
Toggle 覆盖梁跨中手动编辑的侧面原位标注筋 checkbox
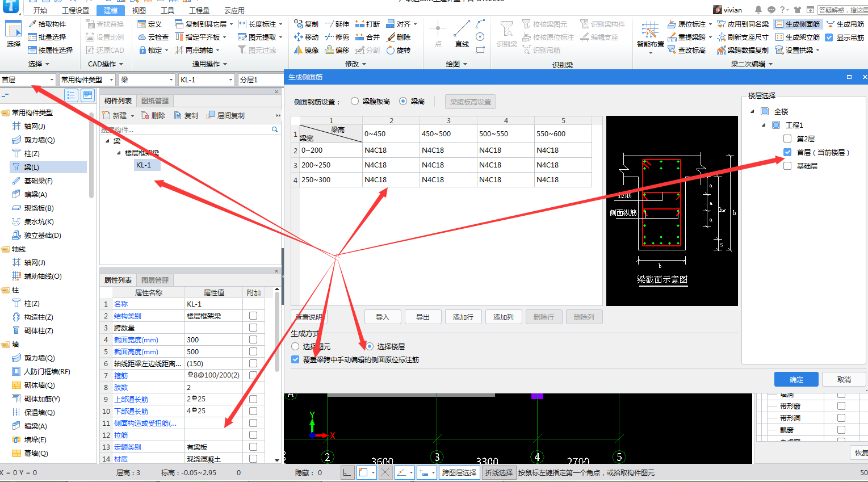(x=295, y=359)
